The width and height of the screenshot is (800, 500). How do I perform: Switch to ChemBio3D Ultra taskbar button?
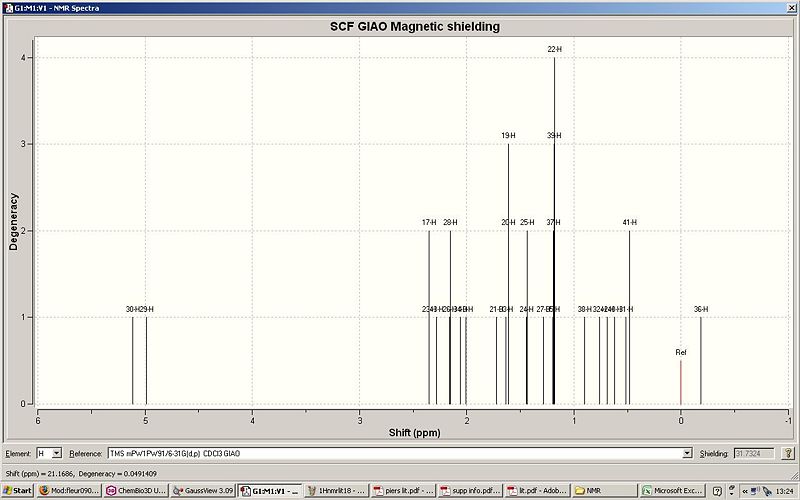tap(136, 491)
